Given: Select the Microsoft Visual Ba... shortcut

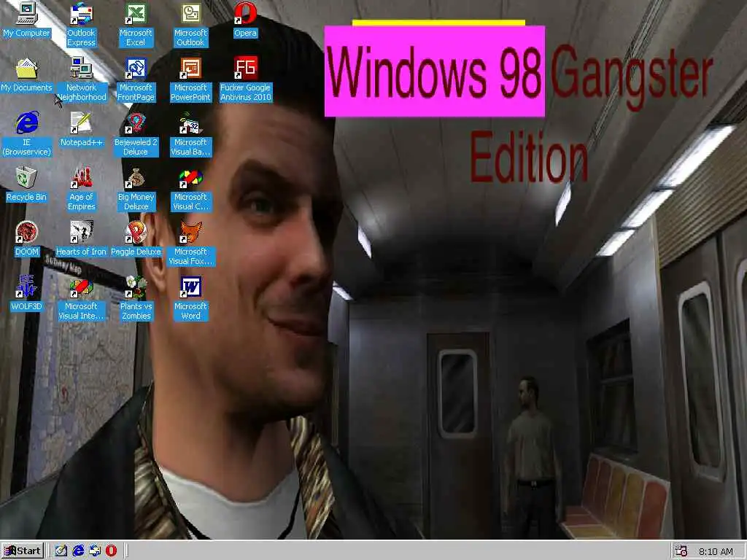Looking at the screenshot, I should coord(190,134).
